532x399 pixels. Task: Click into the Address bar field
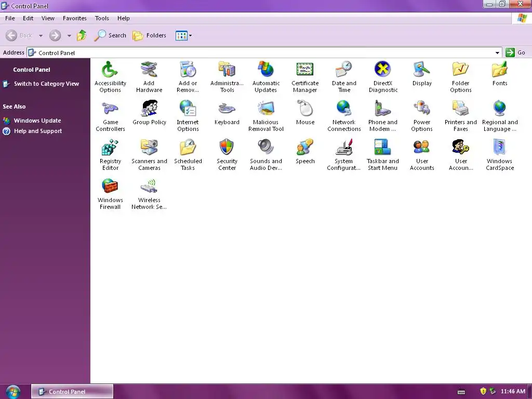pos(264,52)
